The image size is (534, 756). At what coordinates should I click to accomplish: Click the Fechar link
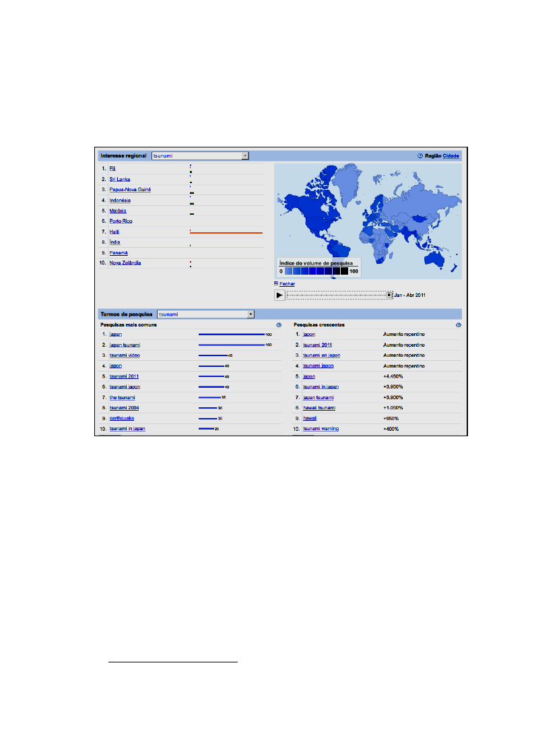click(287, 284)
